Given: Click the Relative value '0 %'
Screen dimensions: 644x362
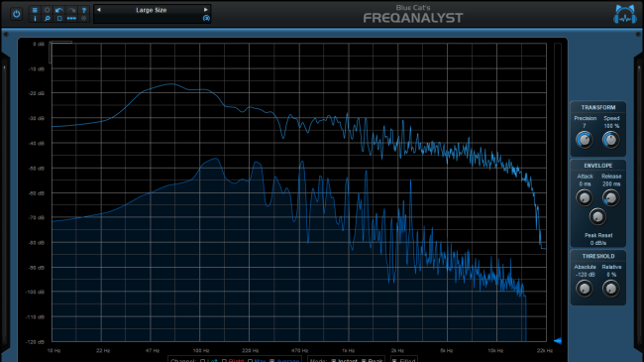Looking at the screenshot, I should 611,275.
